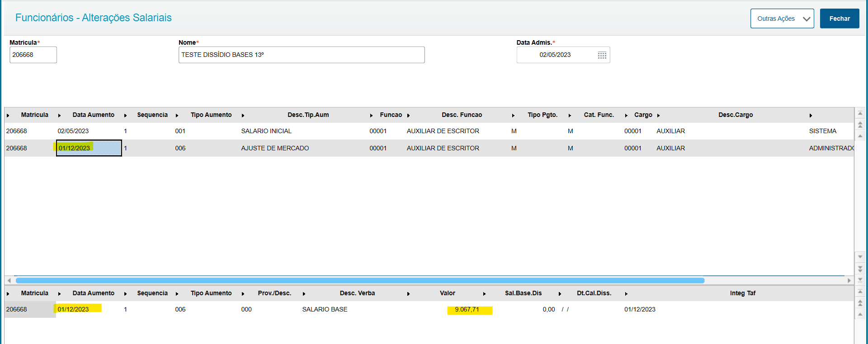Page up in the upper salary grid

[x=860, y=124]
